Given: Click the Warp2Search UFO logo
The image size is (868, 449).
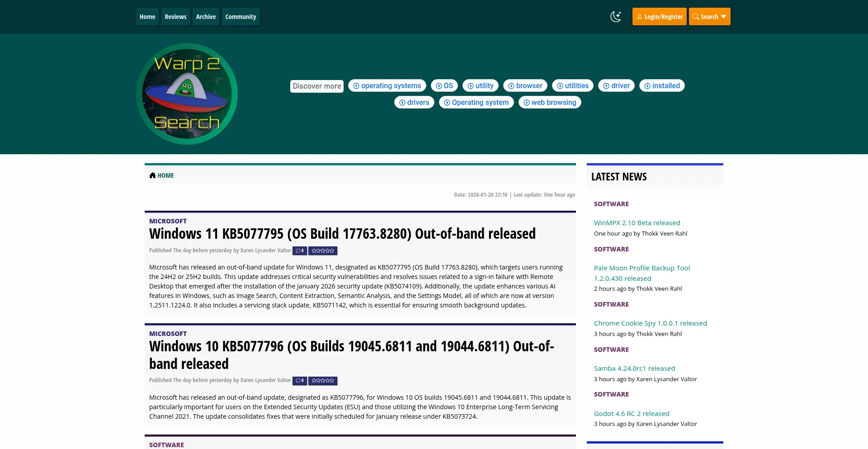Looking at the screenshot, I should [187, 94].
